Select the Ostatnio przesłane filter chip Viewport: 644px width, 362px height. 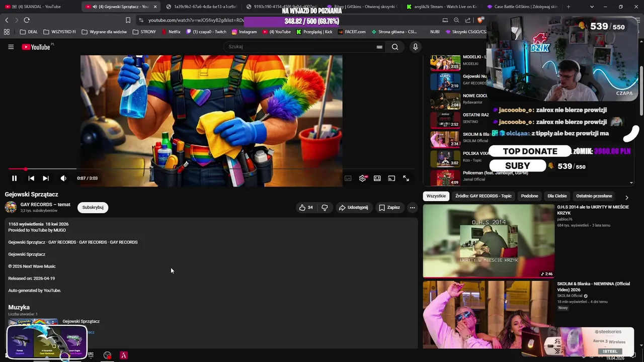[594, 196]
